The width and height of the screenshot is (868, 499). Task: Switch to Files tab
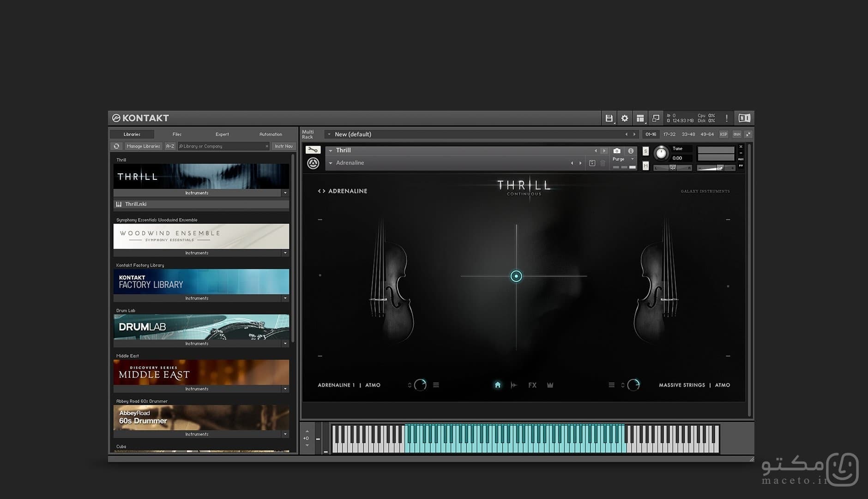(177, 134)
